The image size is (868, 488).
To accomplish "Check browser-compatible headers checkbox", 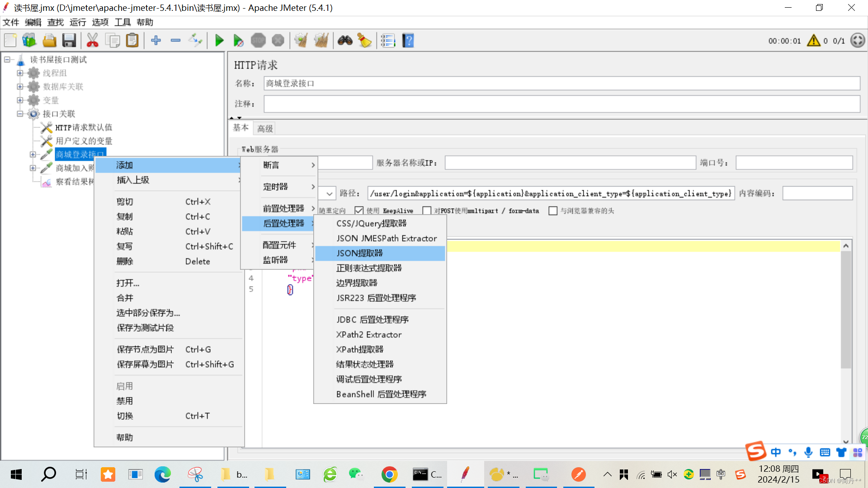I will 553,211.
